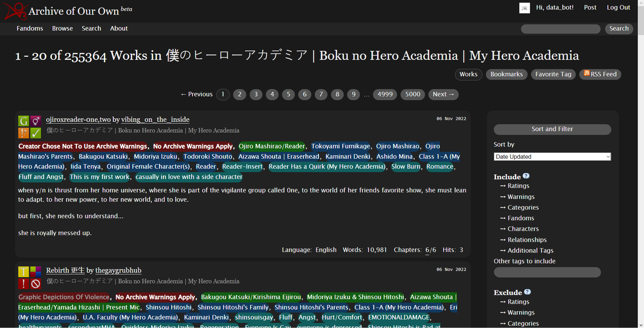Screen dimensions: 644x328
Task: Expand Include Relationships filter
Action: (523, 239)
